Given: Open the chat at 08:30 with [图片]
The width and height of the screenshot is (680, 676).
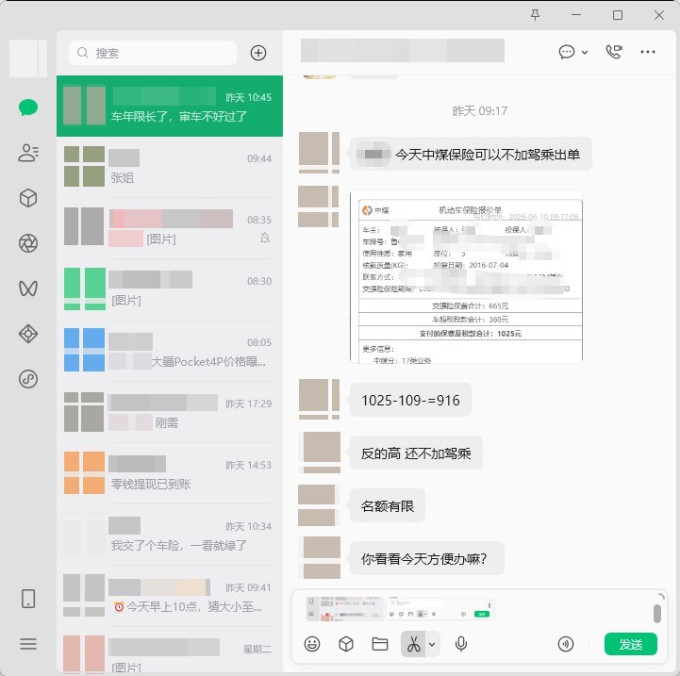Looking at the screenshot, I should tap(170, 290).
